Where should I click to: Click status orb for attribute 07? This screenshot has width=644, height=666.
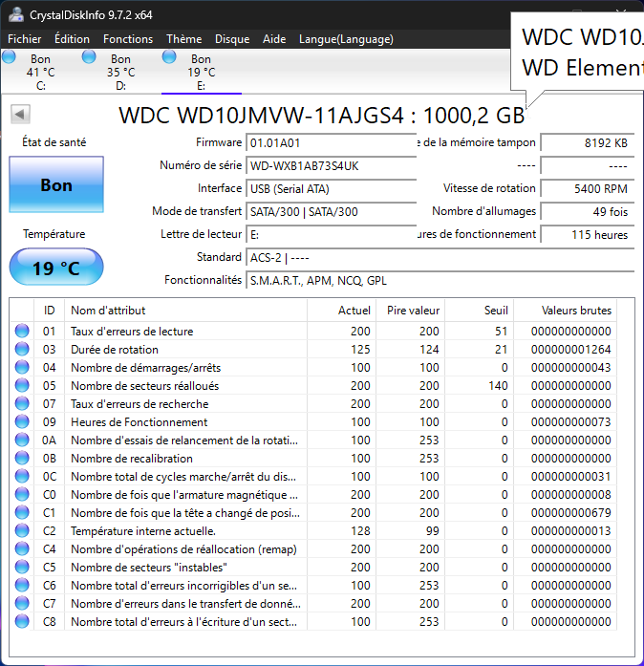22,403
